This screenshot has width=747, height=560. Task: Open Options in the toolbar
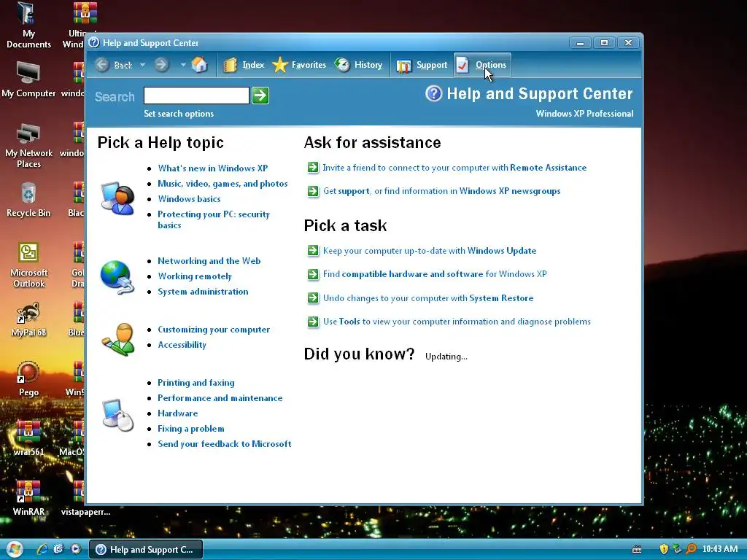point(482,65)
